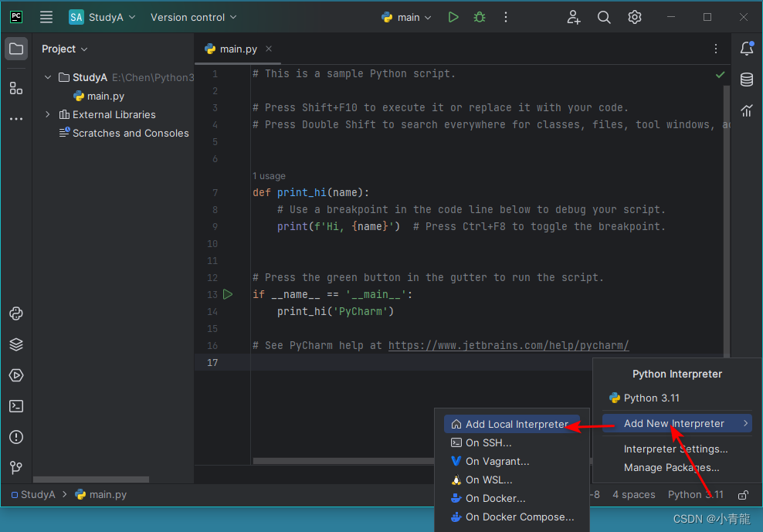Choose On SSH... interpreter option
The image size is (763, 532).
pos(512,442)
